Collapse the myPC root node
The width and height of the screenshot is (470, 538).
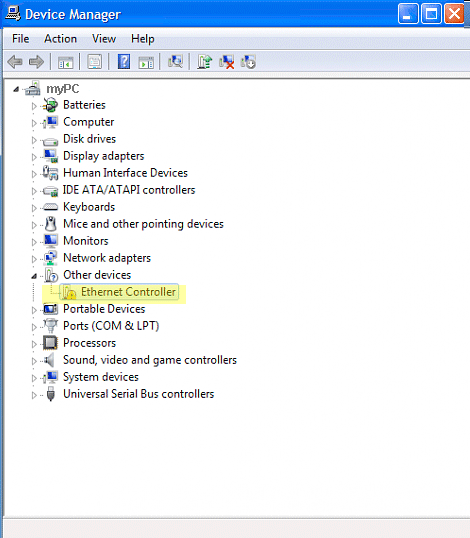coord(16,90)
